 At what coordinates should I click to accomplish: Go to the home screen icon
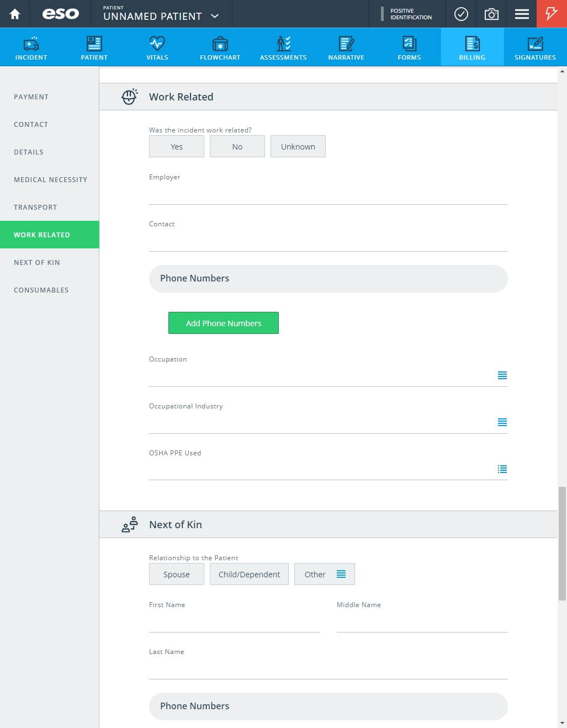tap(15, 14)
